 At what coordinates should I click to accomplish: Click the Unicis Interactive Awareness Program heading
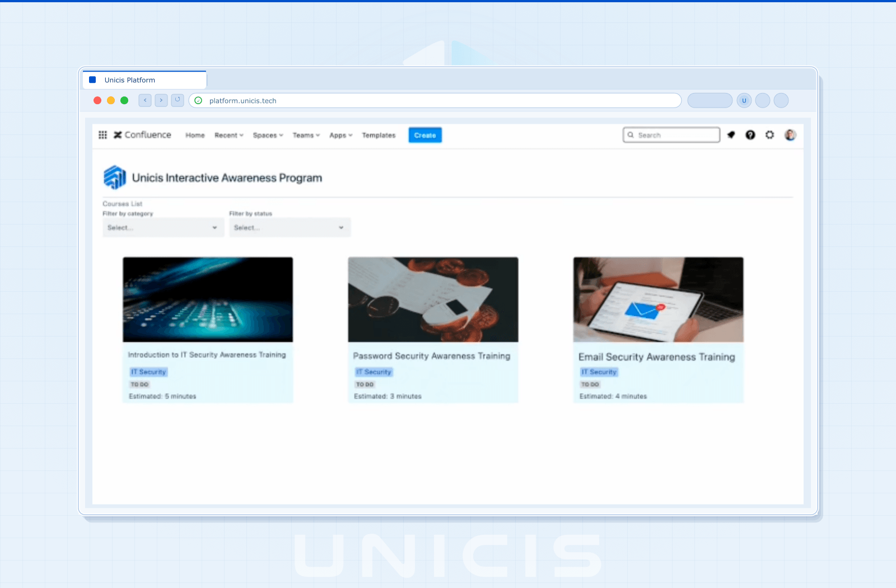tap(227, 178)
